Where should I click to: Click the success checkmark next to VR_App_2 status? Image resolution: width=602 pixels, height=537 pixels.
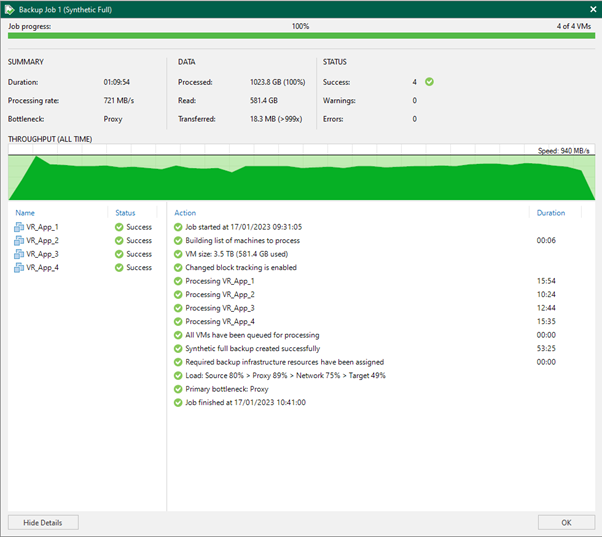pos(119,240)
